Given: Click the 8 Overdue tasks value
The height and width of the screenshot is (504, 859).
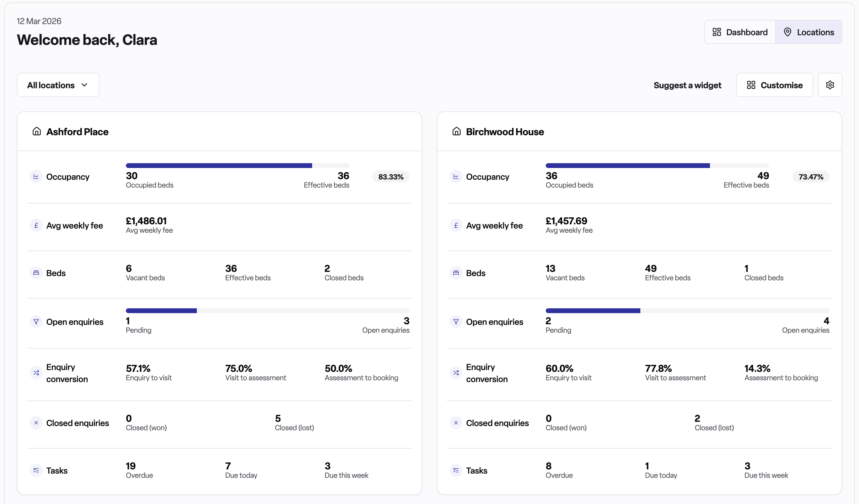Looking at the screenshot, I should click(548, 466).
